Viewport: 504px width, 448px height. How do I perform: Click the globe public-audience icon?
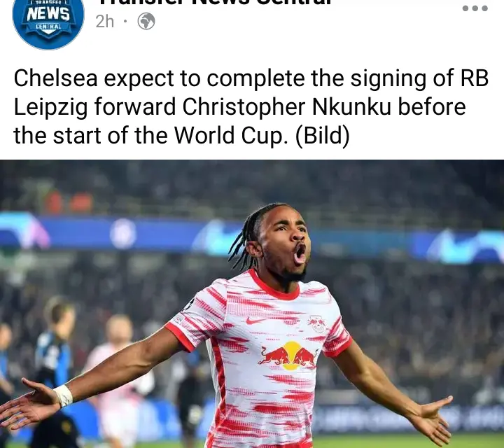point(146,22)
